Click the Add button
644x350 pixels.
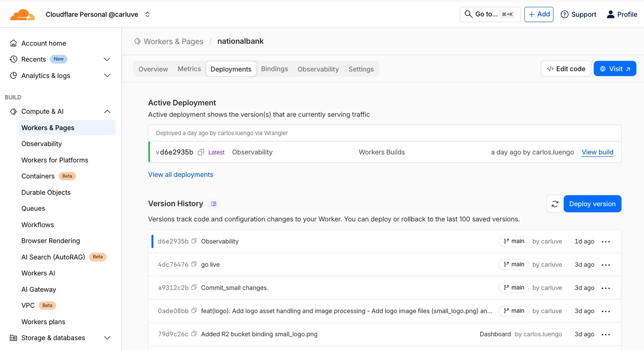pyautogui.click(x=539, y=14)
